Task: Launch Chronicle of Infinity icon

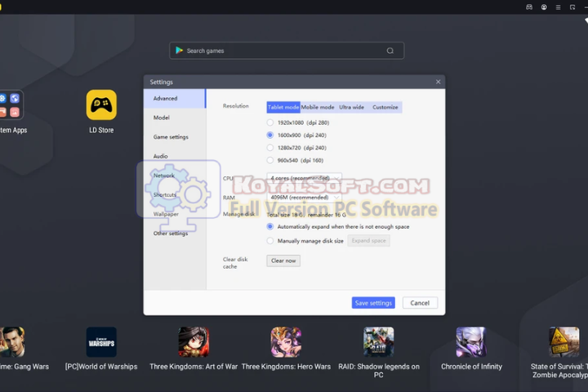Action: pyautogui.click(x=471, y=341)
